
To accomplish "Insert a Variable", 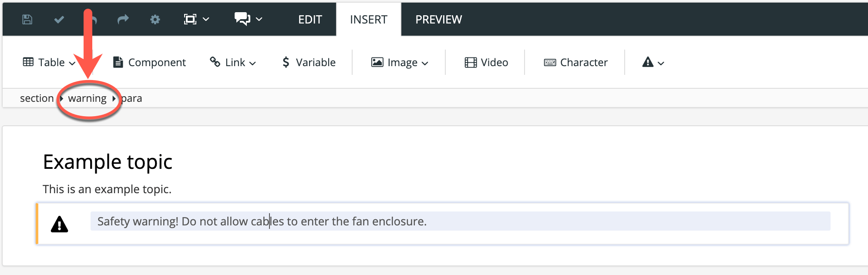I will (x=309, y=63).
